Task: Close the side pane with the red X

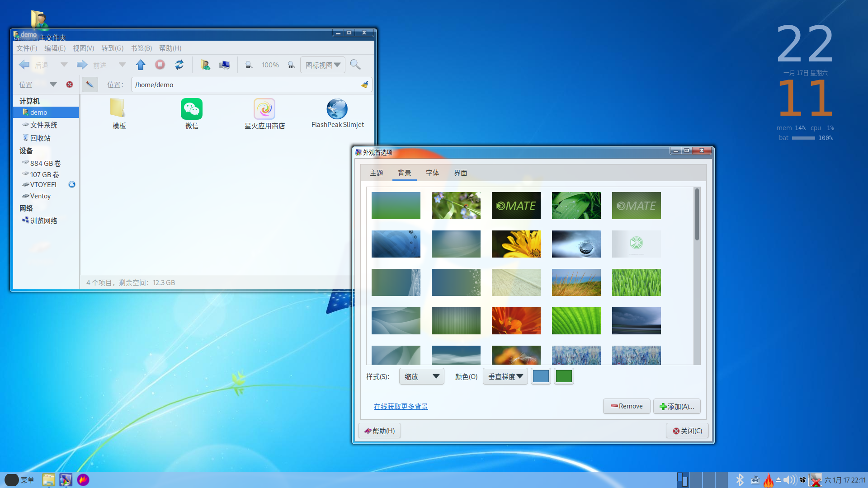Action: pos(70,84)
